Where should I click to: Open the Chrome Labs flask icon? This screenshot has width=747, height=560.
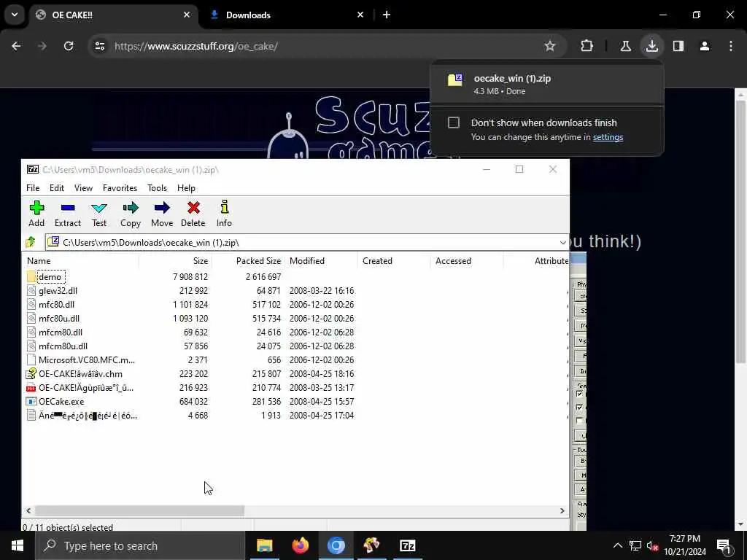pyautogui.click(x=625, y=46)
